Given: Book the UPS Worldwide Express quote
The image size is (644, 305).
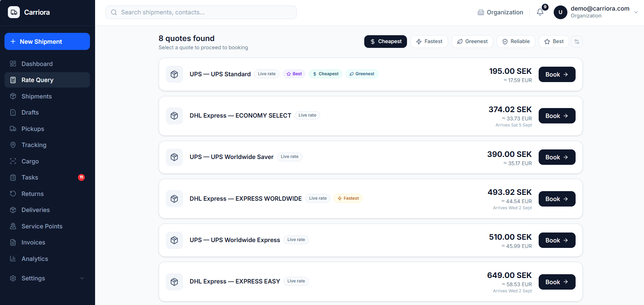Looking at the screenshot, I should tap(557, 240).
